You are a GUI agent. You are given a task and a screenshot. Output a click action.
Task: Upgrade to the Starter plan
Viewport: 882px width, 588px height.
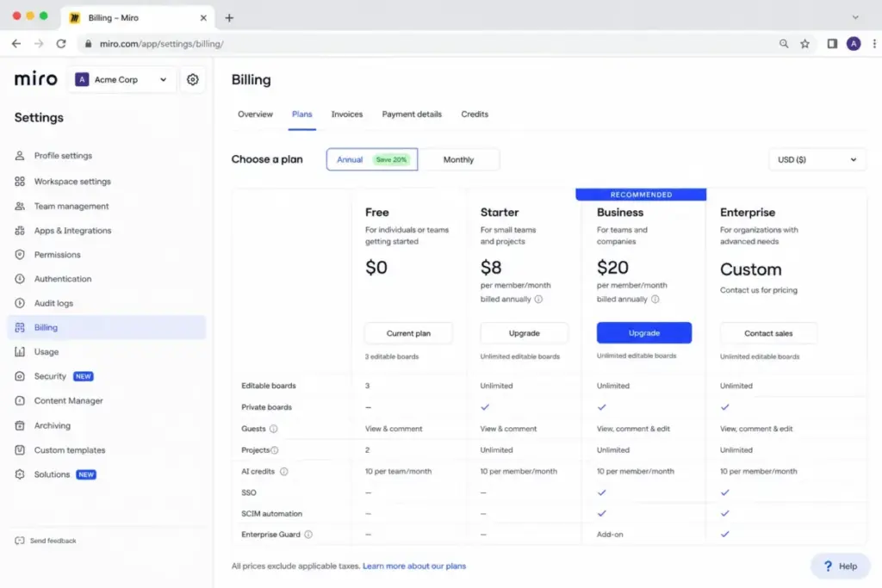[525, 333]
